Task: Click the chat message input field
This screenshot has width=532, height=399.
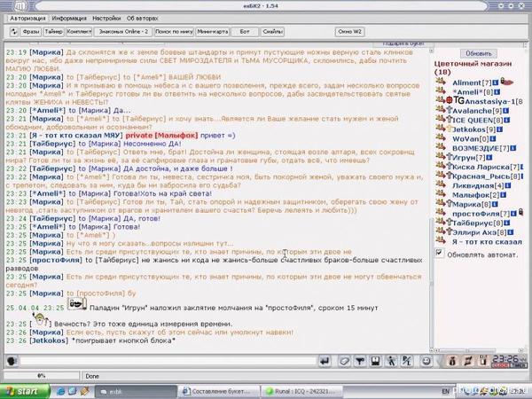Action: 168,361
